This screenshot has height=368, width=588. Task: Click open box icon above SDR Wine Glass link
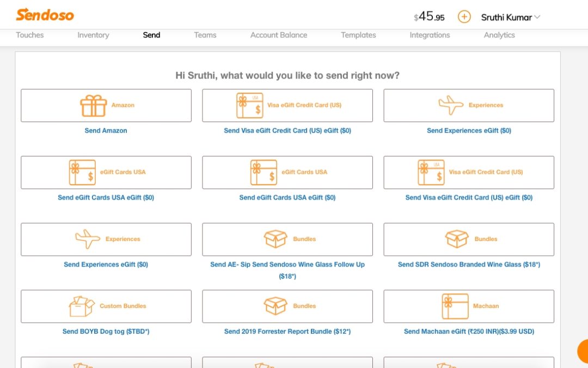[457, 239]
